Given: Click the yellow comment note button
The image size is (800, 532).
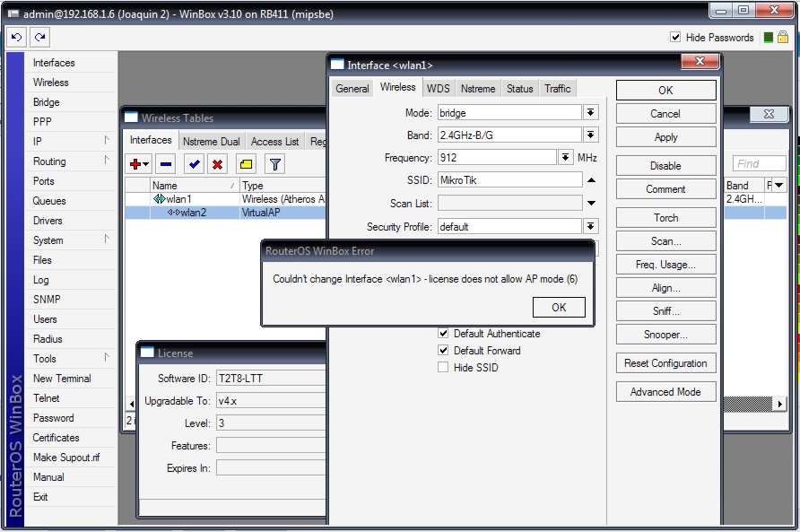Looking at the screenshot, I should tap(246, 164).
